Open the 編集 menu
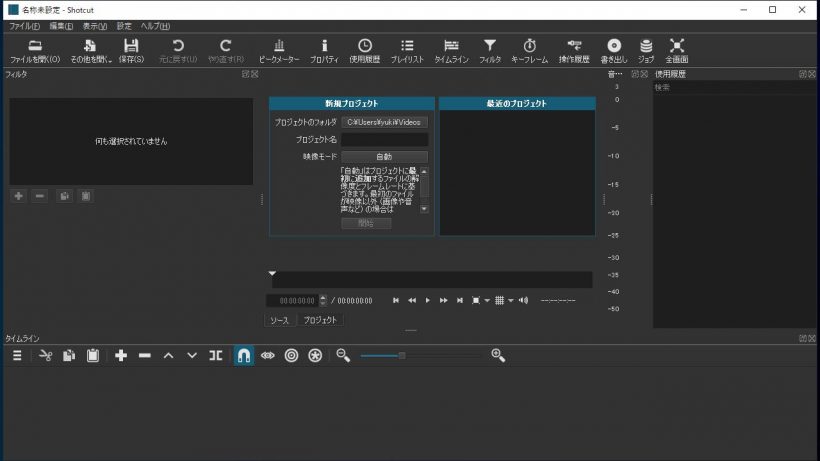 (61, 26)
